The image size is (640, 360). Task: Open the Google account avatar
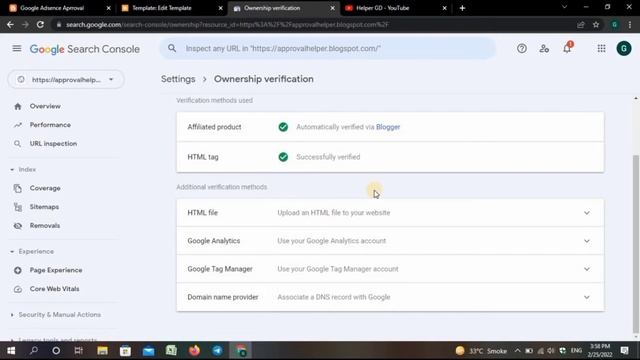pos(624,49)
